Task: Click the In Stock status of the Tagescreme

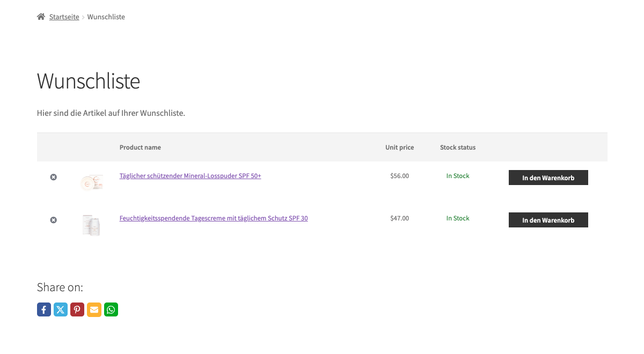Action: coord(458,218)
